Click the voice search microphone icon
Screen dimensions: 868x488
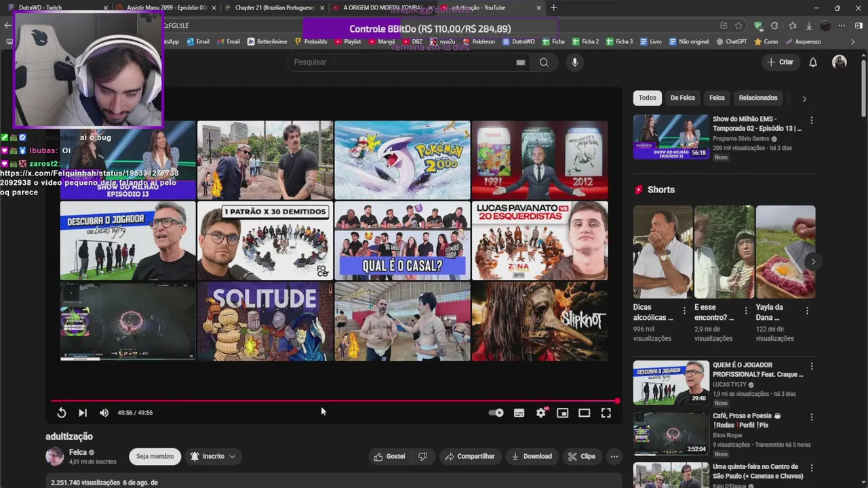point(574,62)
